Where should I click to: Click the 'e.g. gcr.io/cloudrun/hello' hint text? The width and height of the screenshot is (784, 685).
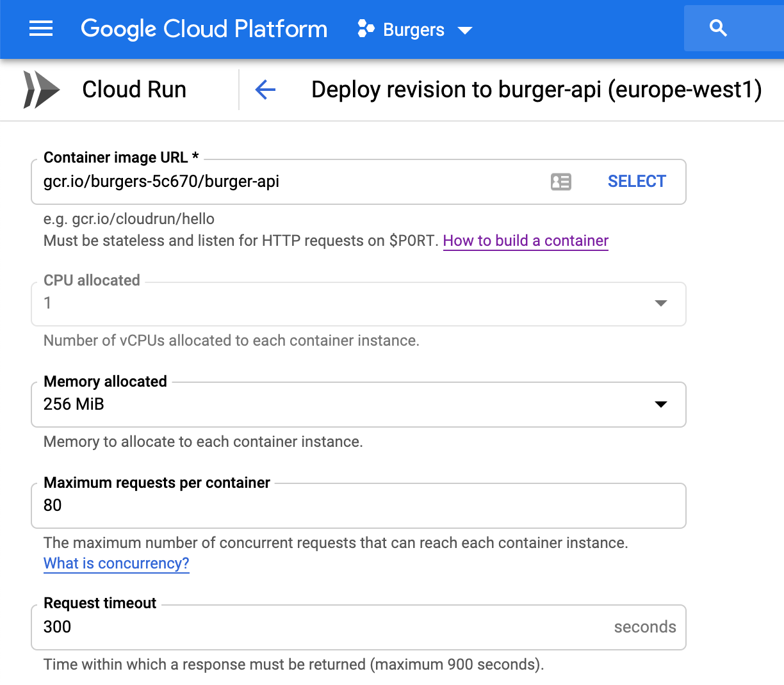click(x=129, y=219)
